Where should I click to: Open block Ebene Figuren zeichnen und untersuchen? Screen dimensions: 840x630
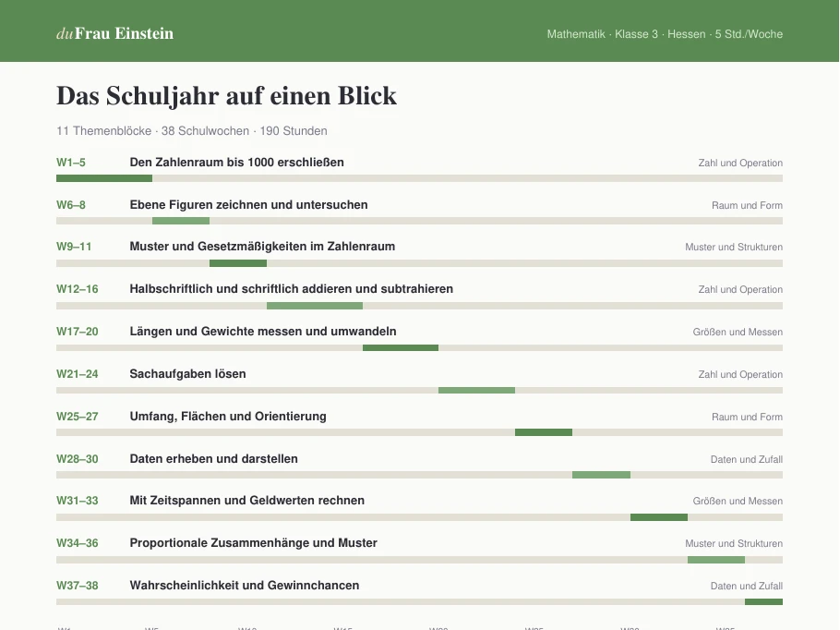click(x=248, y=205)
